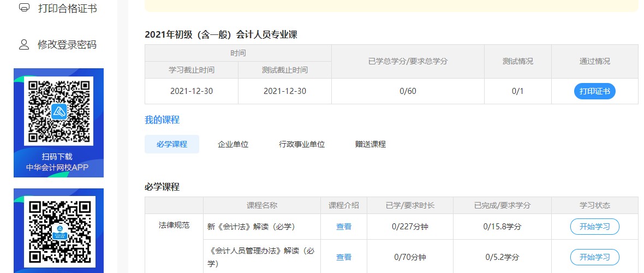Click the 学习截止时间 date 2021-12-30
Image resolution: width=644 pixels, height=273 pixels.
click(192, 91)
